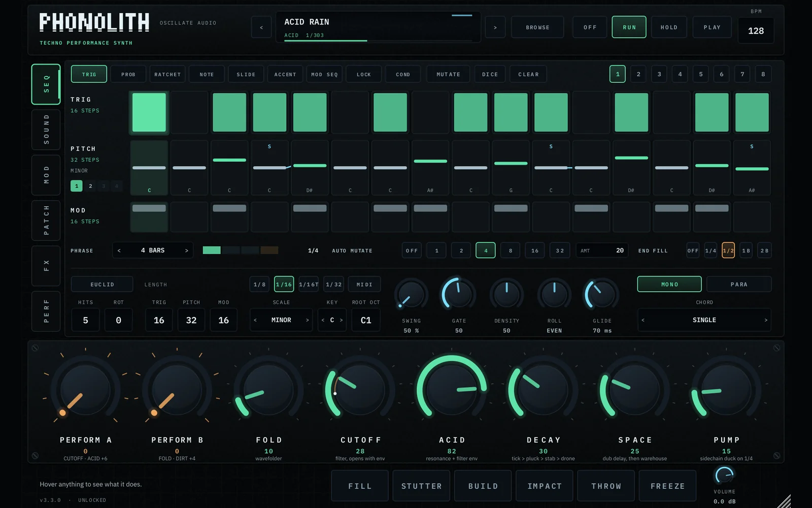
Task: Click the Roll knob
Action: click(554, 294)
